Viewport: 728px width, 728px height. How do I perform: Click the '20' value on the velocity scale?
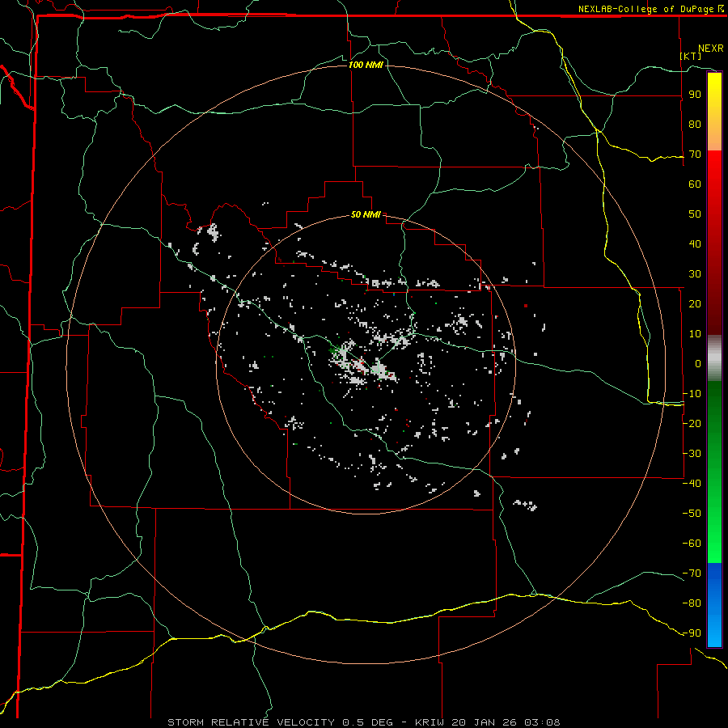point(695,303)
